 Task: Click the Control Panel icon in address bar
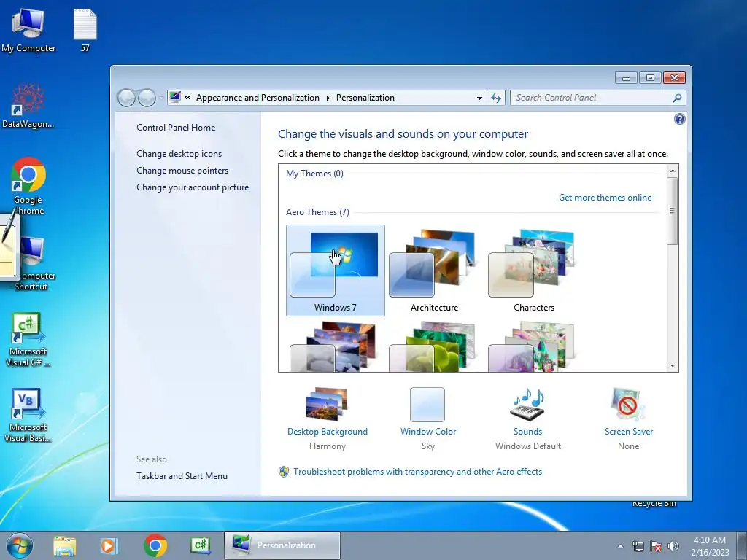(175, 97)
